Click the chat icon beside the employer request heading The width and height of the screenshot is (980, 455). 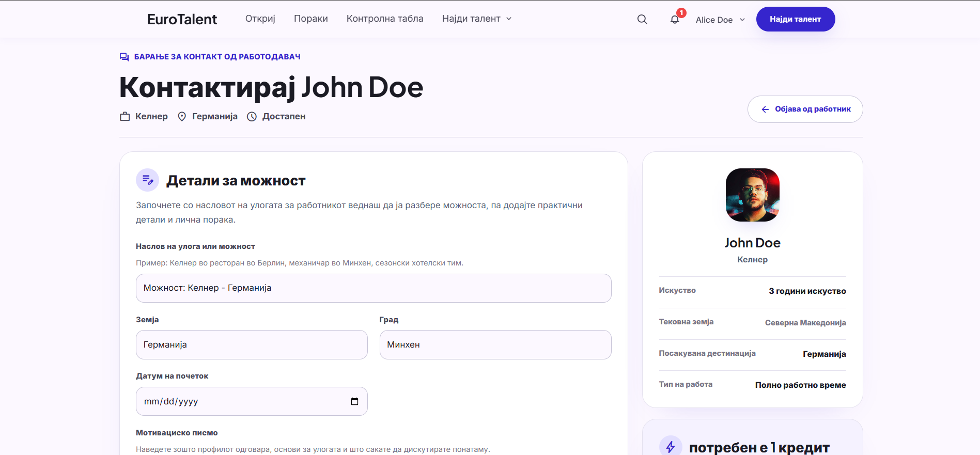pyautogui.click(x=125, y=57)
